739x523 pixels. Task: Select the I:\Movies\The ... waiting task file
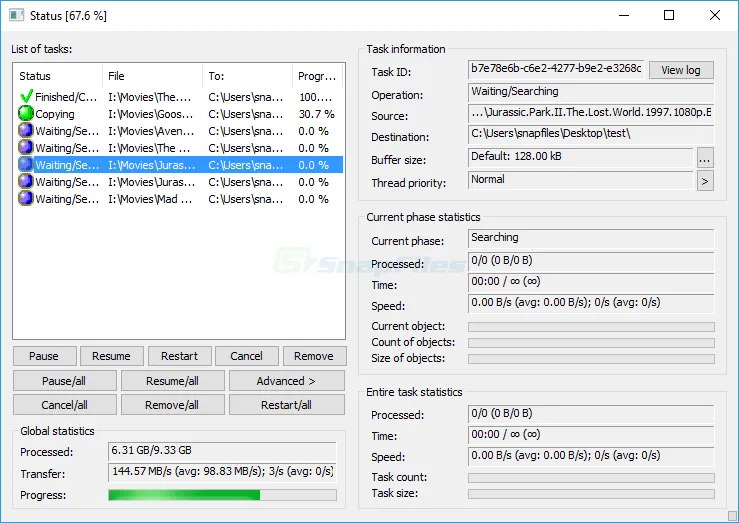(149, 148)
